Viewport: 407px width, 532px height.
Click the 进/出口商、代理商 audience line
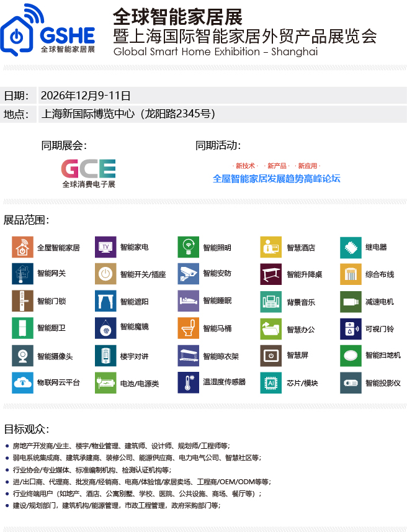click(x=142, y=482)
